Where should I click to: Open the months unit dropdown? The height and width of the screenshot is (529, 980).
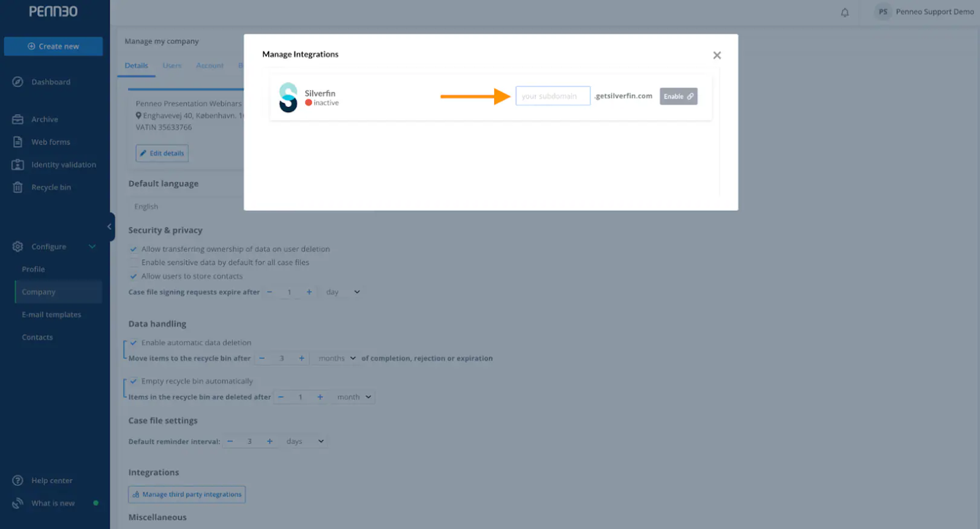point(336,359)
